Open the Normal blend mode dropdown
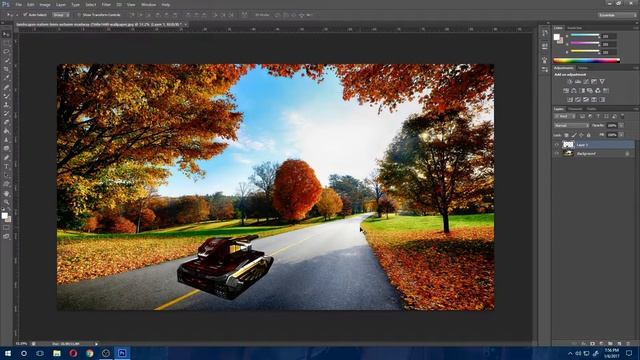This screenshot has width=640, height=360. 571,125
